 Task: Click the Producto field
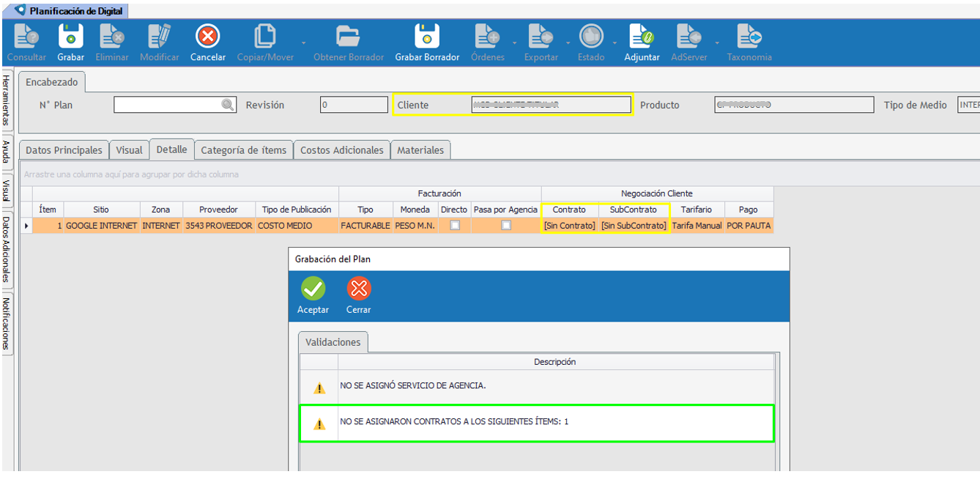point(794,105)
